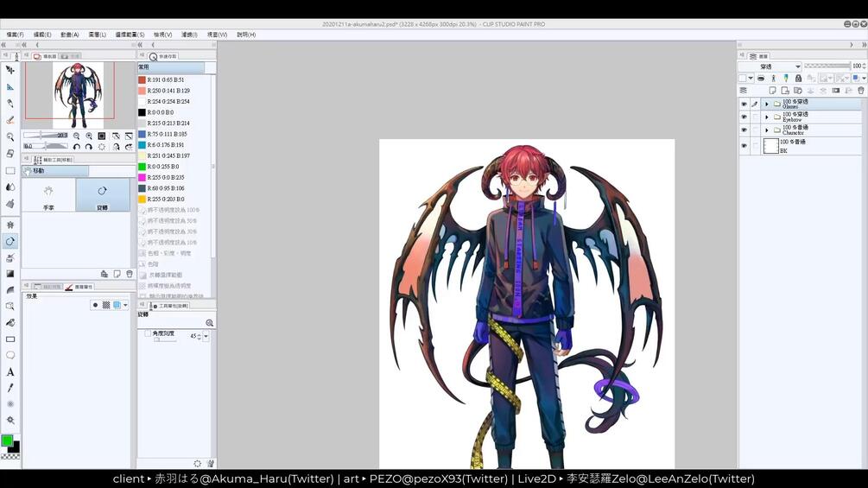Click the Navigator canvas thumbnail preview
868x488 pixels.
(78, 95)
